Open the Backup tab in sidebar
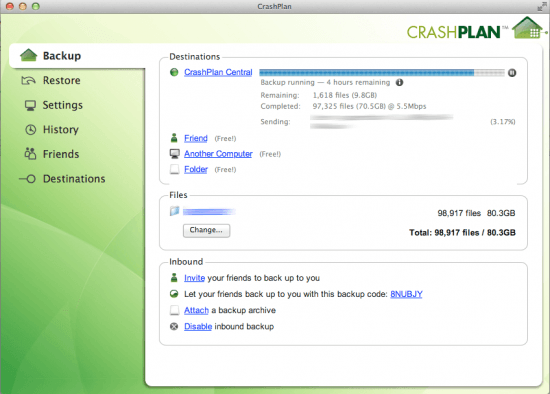 click(77, 56)
